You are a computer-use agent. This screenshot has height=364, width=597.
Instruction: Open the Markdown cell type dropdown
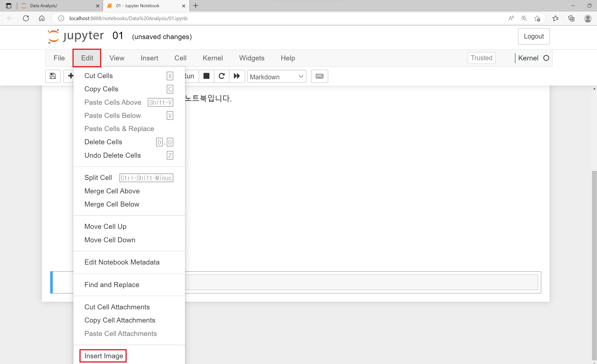[x=276, y=76]
